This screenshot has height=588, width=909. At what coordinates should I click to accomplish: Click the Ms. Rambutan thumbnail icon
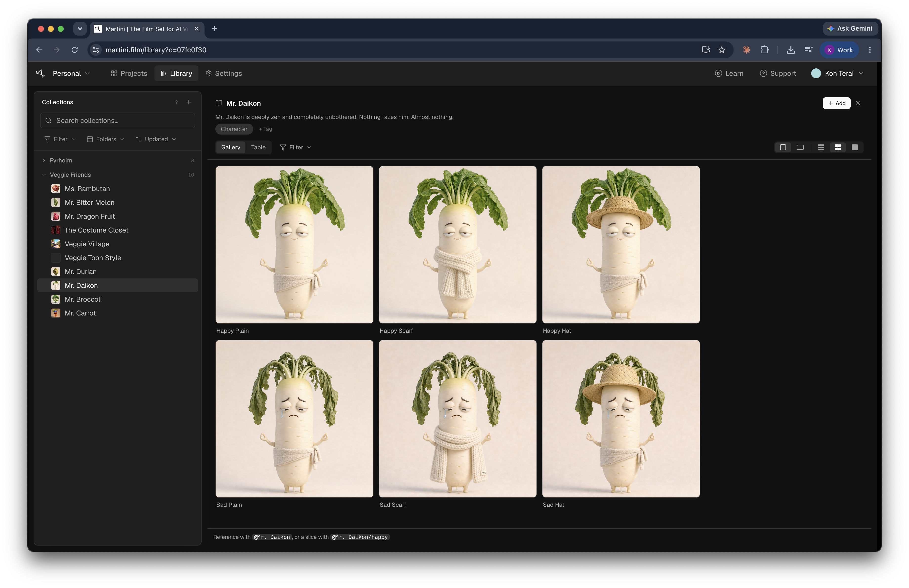pyautogui.click(x=56, y=189)
